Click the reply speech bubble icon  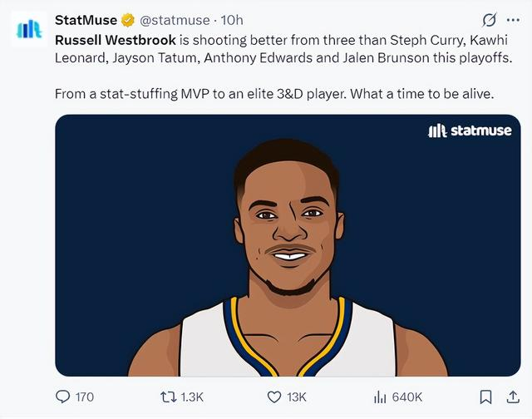(x=63, y=397)
